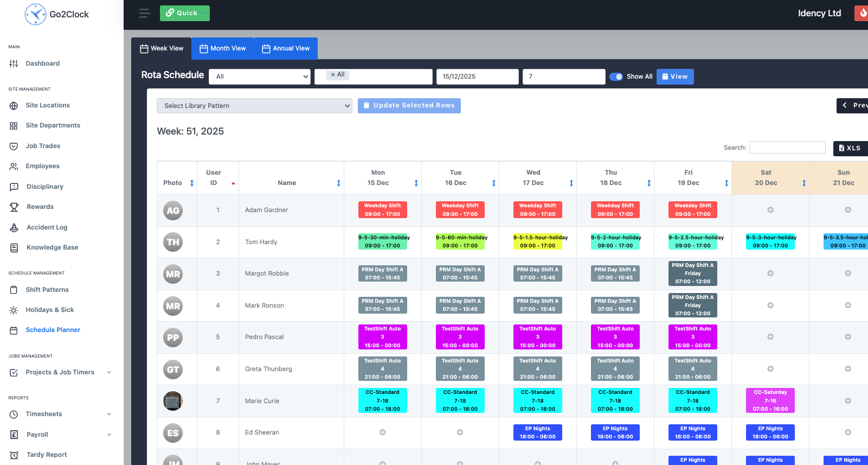Screen dimensions: 868x465
Task: Open the Accident Log sidebar item
Action: 47,227
